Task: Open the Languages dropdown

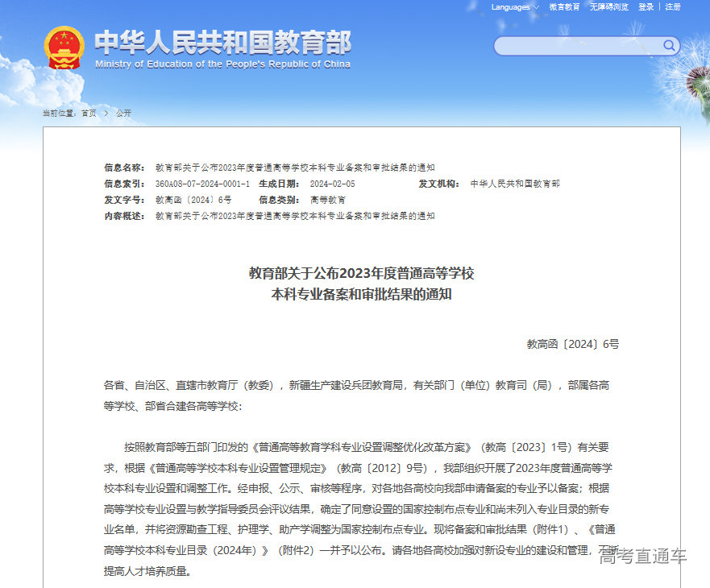Action: coord(510,6)
